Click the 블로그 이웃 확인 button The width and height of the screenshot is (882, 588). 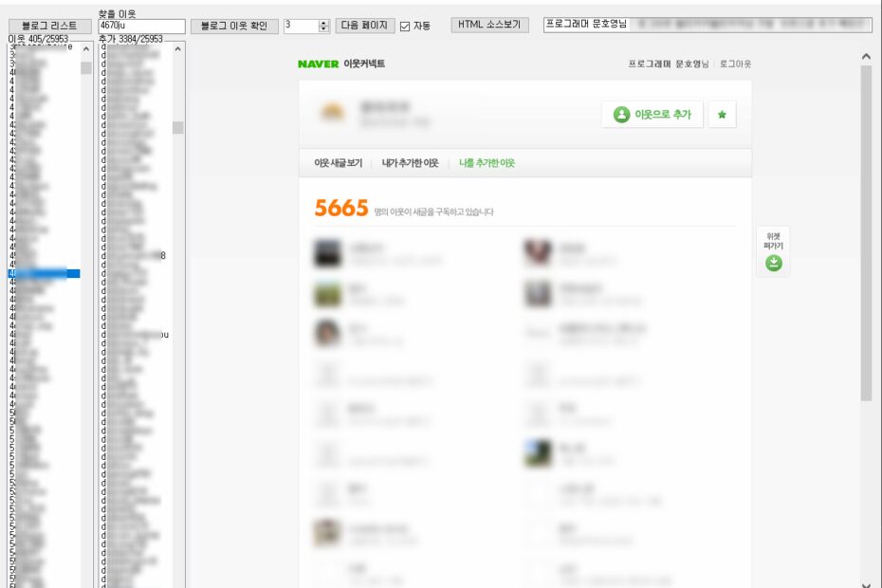(x=234, y=26)
